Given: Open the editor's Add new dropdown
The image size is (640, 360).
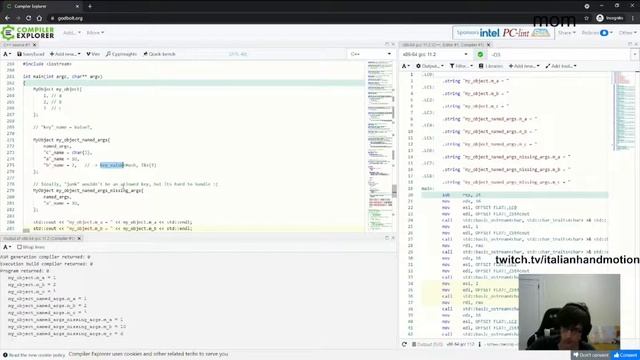Looking at the screenshot, I should coord(65,54).
